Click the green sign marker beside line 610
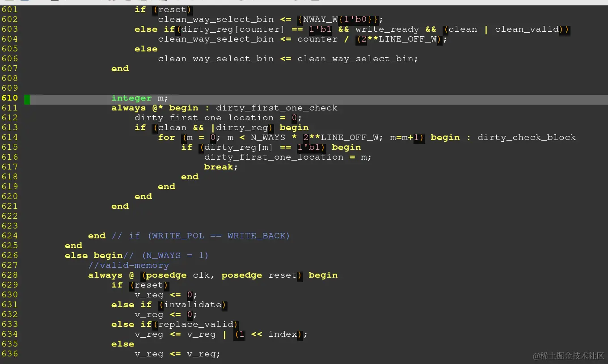 coord(27,99)
